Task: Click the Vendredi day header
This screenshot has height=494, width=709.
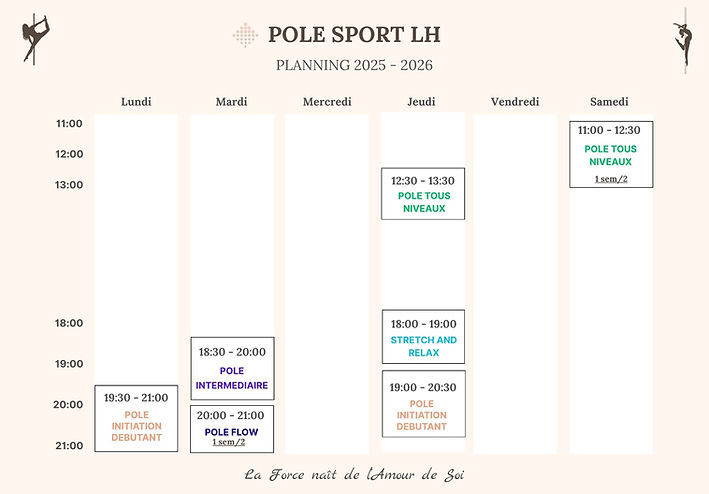Action: [x=516, y=102]
